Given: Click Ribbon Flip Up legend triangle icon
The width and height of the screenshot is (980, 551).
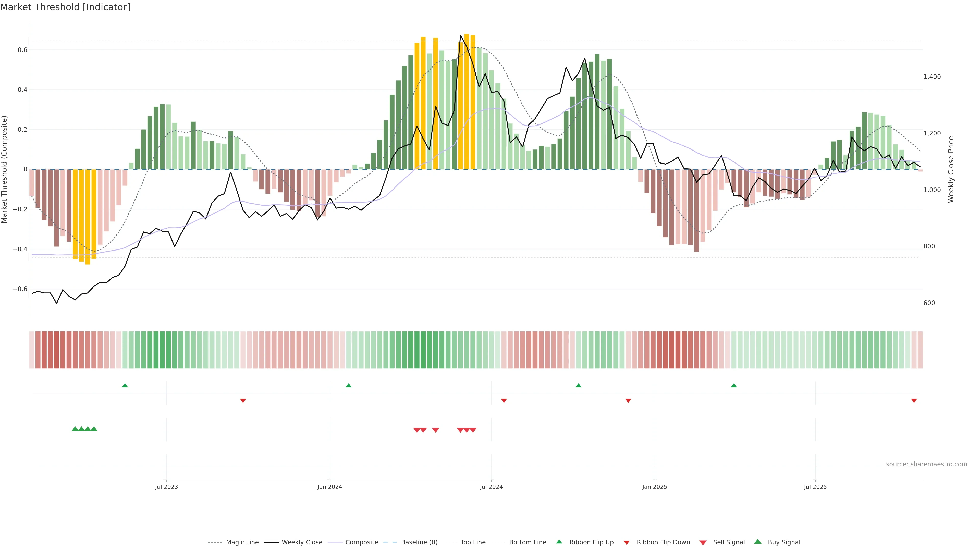Looking at the screenshot, I should tap(559, 542).
